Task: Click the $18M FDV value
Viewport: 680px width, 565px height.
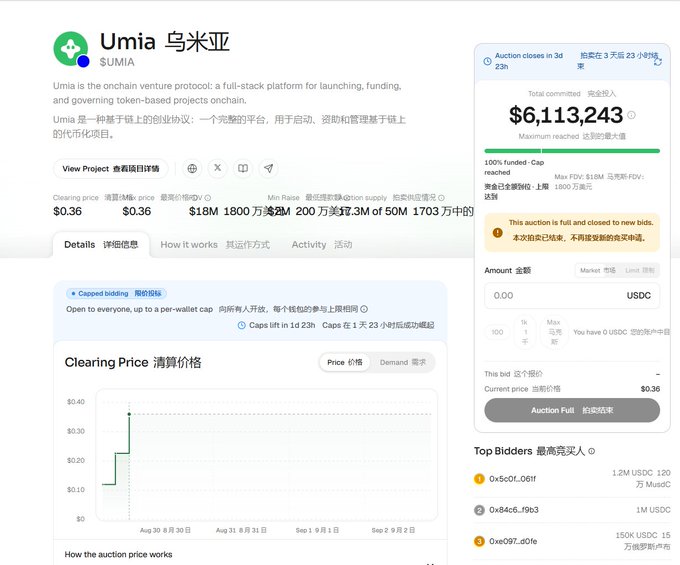Action: click(x=203, y=211)
